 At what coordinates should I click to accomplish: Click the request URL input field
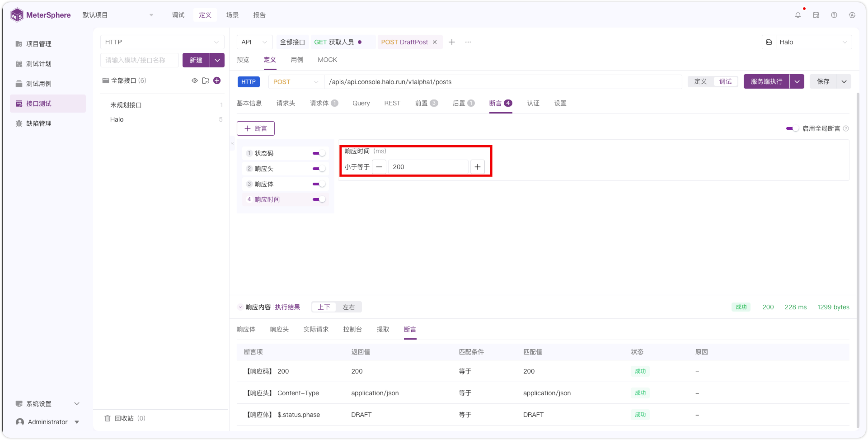click(503, 82)
